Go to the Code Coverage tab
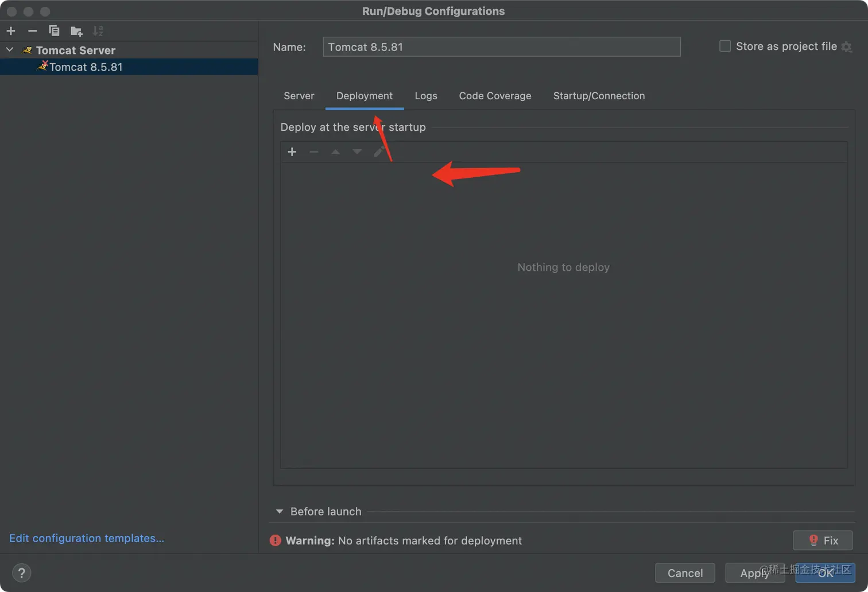Screen dimensions: 868x592 [x=495, y=96]
